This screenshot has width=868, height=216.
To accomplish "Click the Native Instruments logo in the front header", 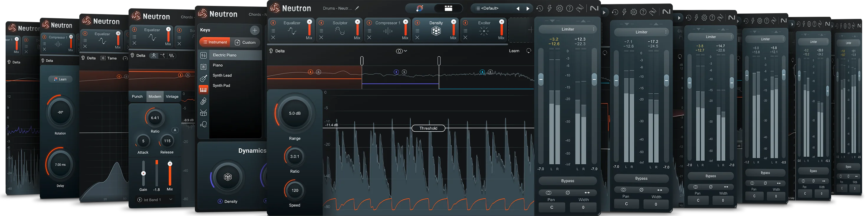I will click(x=594, y=8).
